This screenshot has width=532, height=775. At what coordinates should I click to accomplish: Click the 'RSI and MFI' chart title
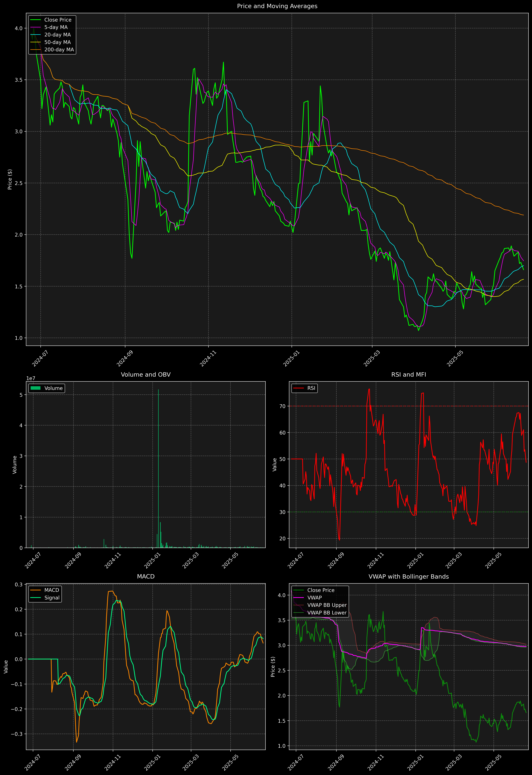(409, 374)
